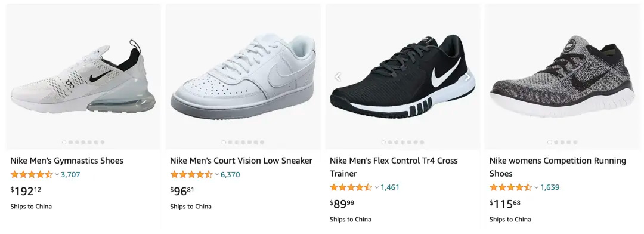Select first carousel dot under Gymnastics Shoes image
Image resolution: width=644 pixels, height=234 pixels.
[x=64, y=142]
